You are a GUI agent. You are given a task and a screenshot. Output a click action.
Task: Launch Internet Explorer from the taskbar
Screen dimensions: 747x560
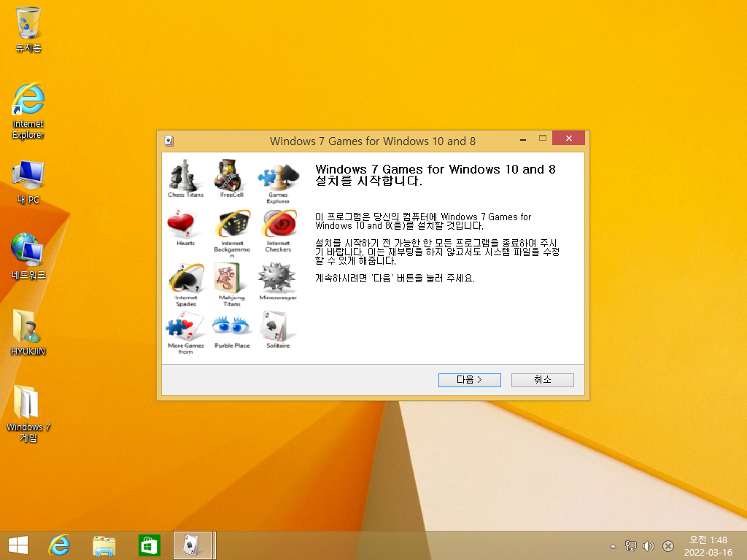click(60, 545)
